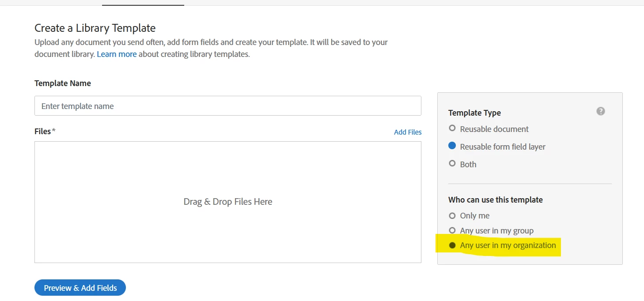This screenshot has height=301, width=644.
Task: Click the Add Files link
Action: point(407,132)
